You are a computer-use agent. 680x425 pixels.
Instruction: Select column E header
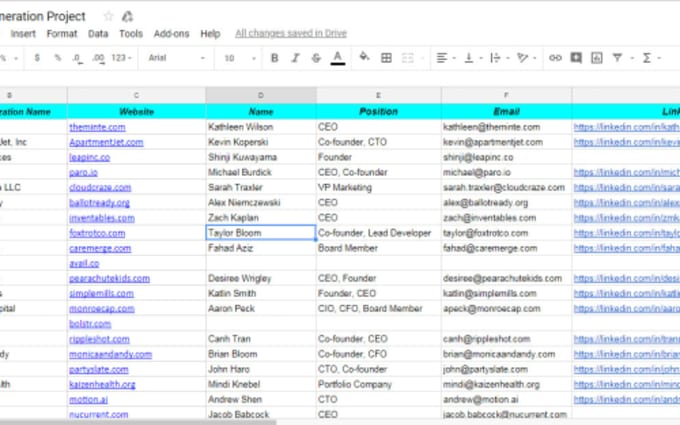[379, 95]
